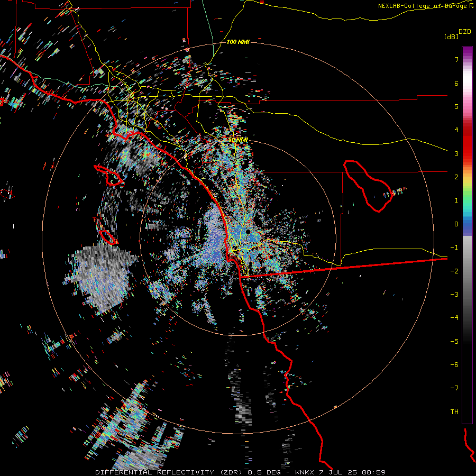Click the 0 value on the color scale
Image resolution: width=476 pixels, height=476 pixels.
(456, 224)
